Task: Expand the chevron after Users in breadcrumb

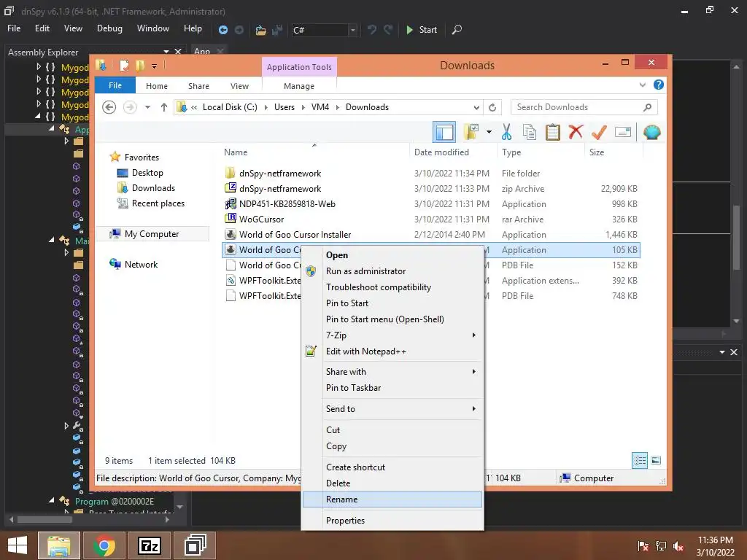Action: [x=303, y=107]
